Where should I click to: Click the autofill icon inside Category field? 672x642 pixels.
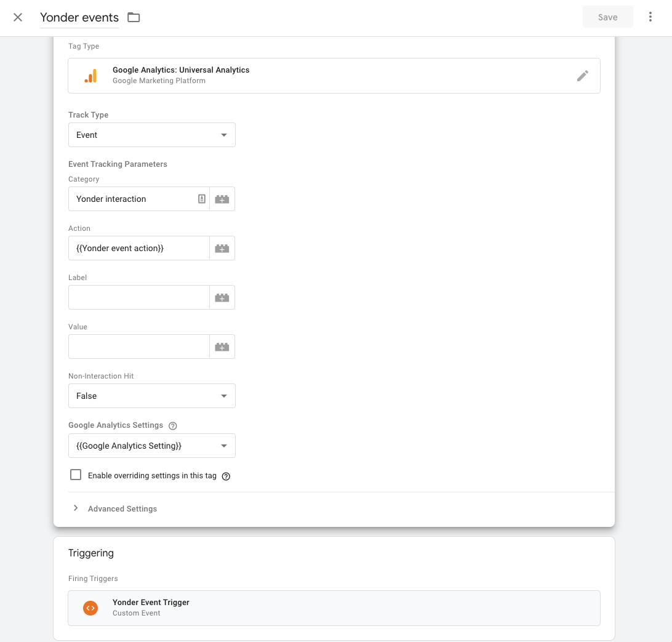(202, 199)
